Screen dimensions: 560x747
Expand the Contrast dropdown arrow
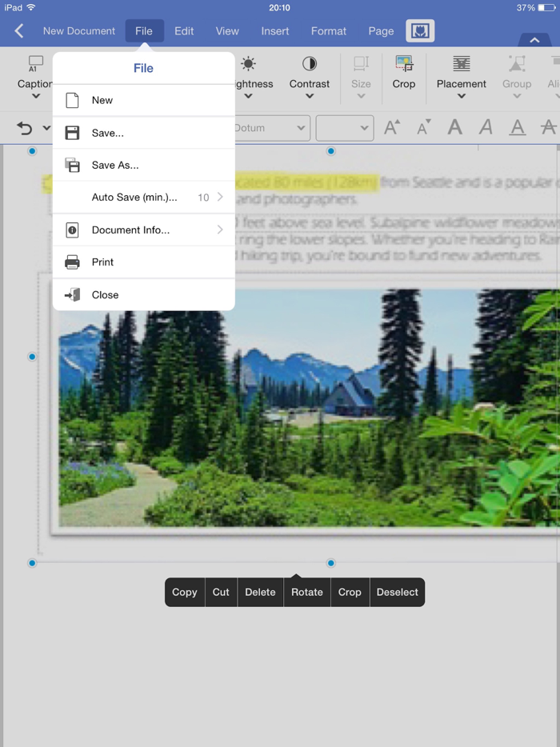coord(310,96)
